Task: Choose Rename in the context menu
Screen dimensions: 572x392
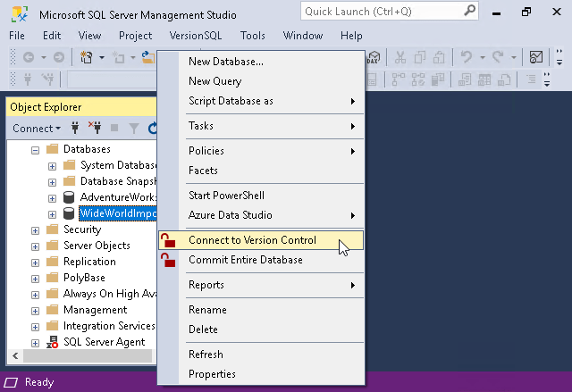Action: 261,310
